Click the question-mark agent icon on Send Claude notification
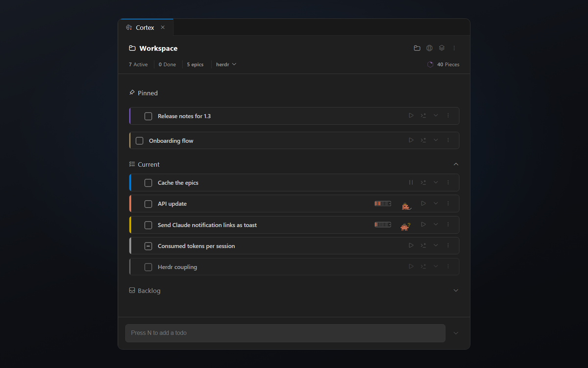Viewport: 588px width, 368px height. tap(405, 226)
